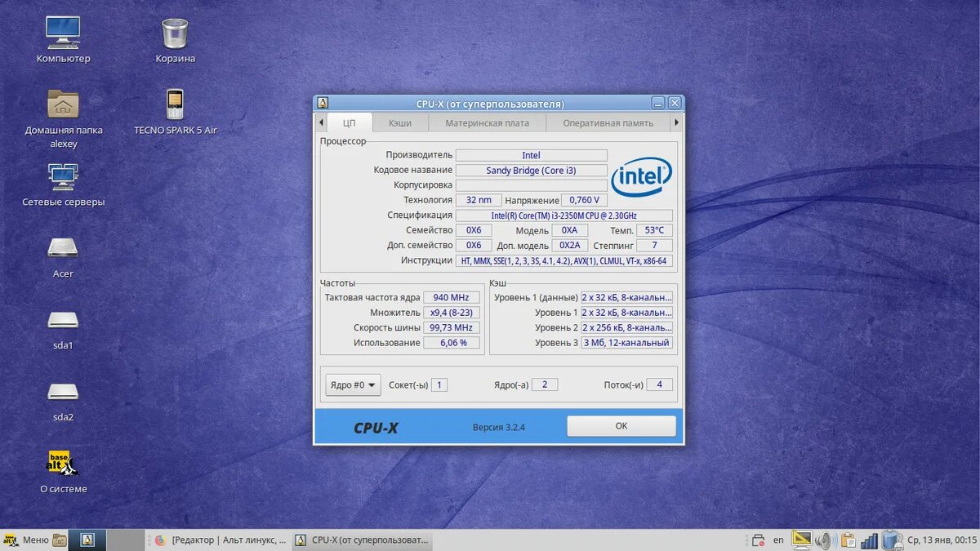980x551 pixels.
Task: Click the printer status tray icon
Action: (x=758, y=540)
